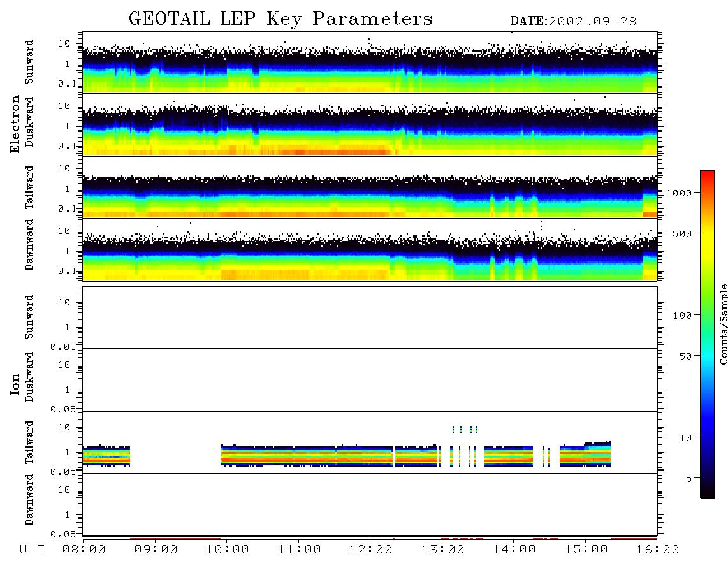Screen dimensions: 728x561
Task: Click the vertical "Ion" group label
Action: click(x=15, y=384)
